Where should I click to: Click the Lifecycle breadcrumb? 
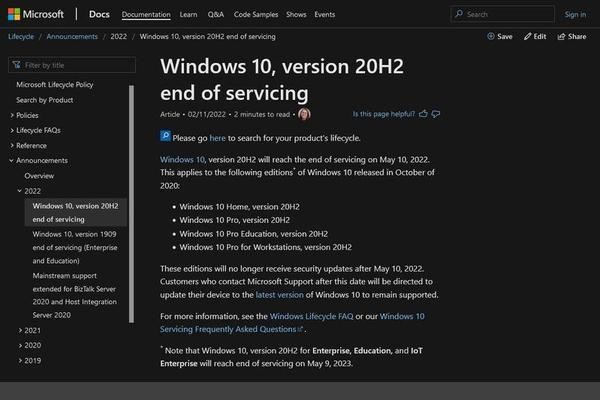click(21, 36)
